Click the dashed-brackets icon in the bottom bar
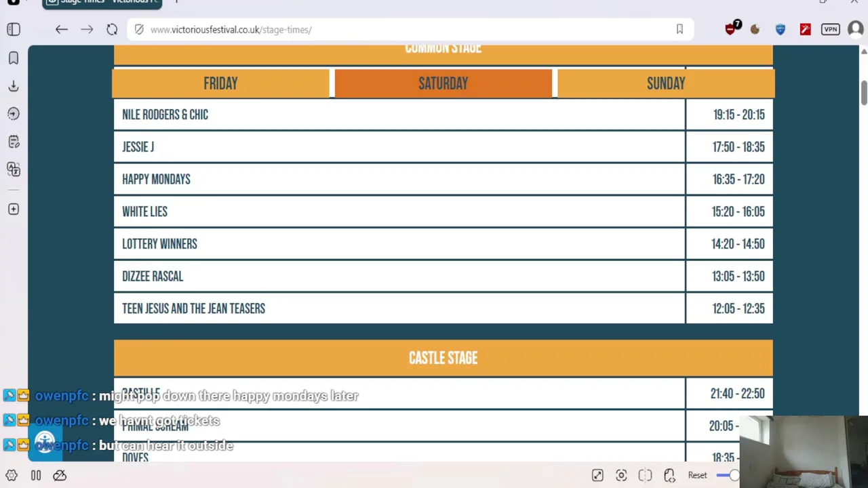This screenshot has height=488, width=868. tap(645, 476)
